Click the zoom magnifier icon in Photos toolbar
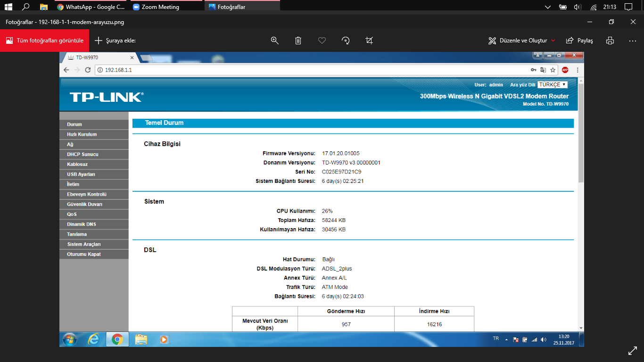 coord(275,41)
